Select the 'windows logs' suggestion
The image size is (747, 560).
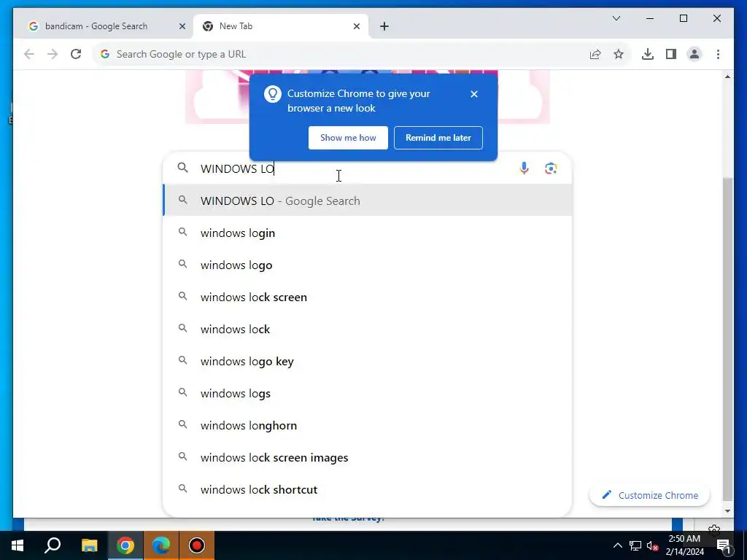(368, 393)
